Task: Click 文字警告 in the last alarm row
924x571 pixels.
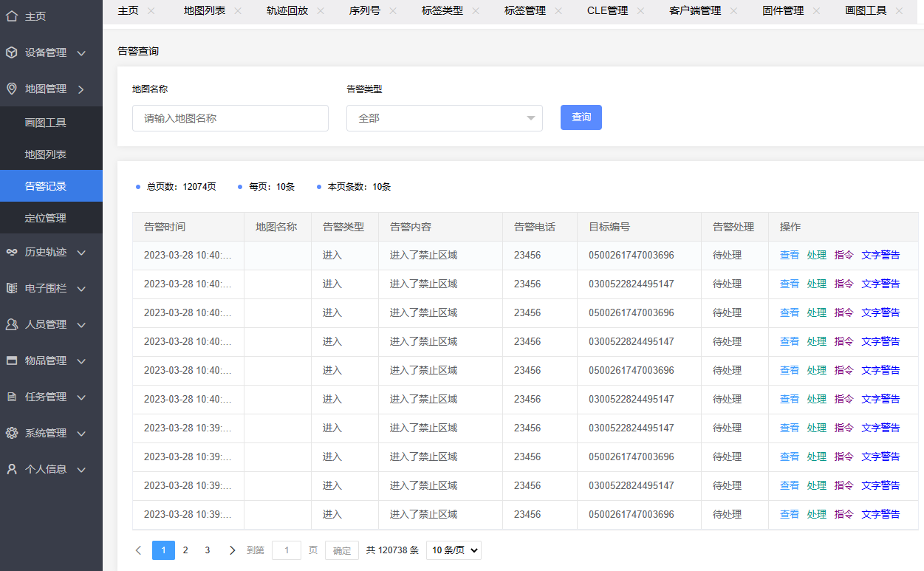Action: (x=880, y=514)
